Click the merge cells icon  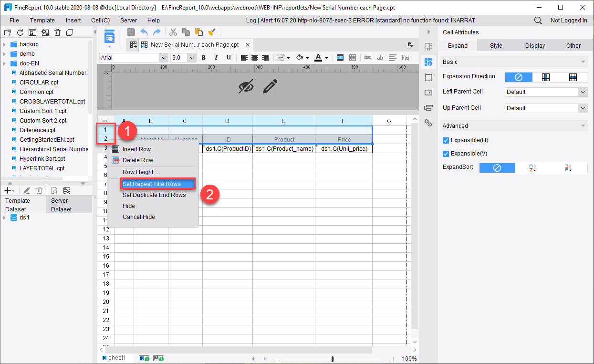340,58
